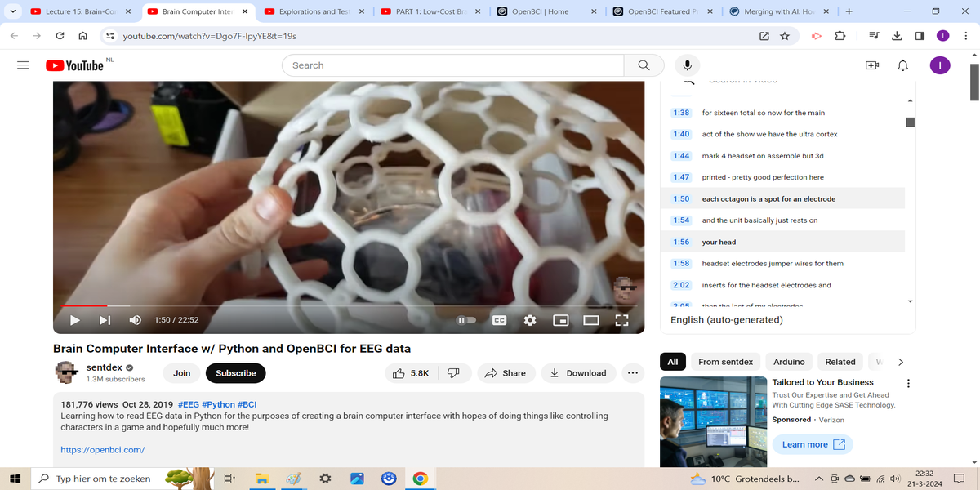Toggle the autoplay switch in player
The width and height of the screenshot is (980, 490).
pos(465,320)
